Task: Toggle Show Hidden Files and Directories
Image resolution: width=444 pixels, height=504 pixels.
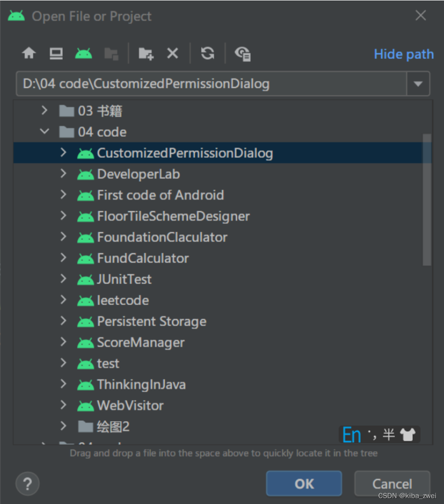Action: pos(243,53)
